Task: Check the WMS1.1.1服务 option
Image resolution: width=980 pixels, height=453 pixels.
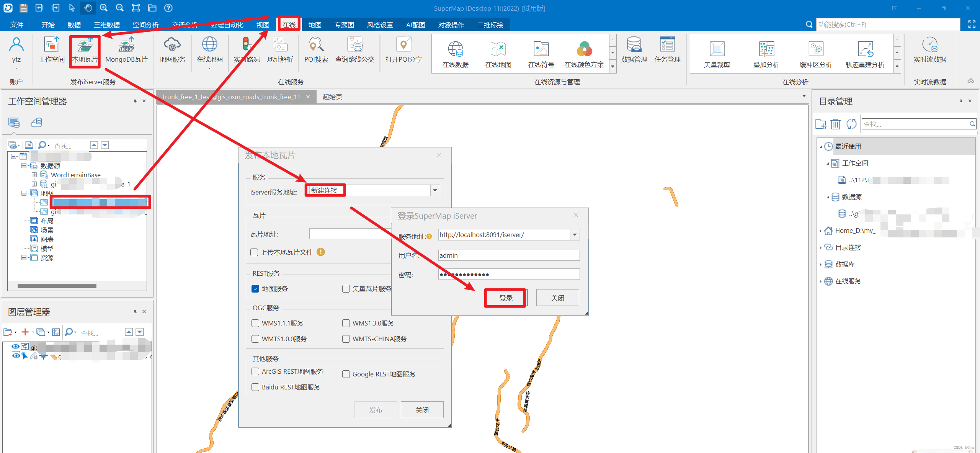Action: [x=255, y=323]
